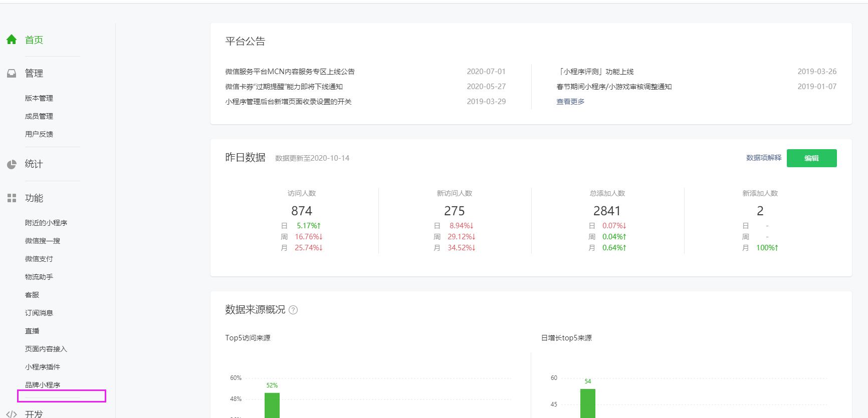Open announcement 春节期间小程序/小游戏审核调整通知
Image resolution: width=868 pixels, height=418 pixels.
pyautogui.click(x=614, y=87)
